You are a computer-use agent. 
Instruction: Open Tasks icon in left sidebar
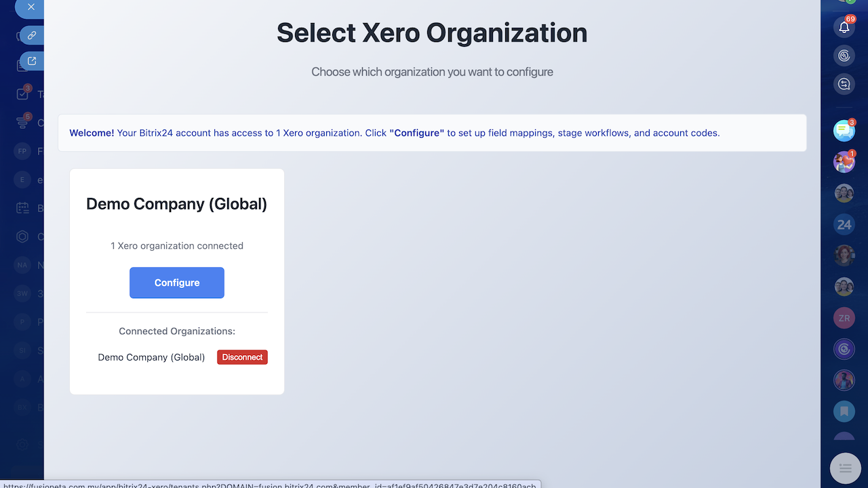point(22,94)
